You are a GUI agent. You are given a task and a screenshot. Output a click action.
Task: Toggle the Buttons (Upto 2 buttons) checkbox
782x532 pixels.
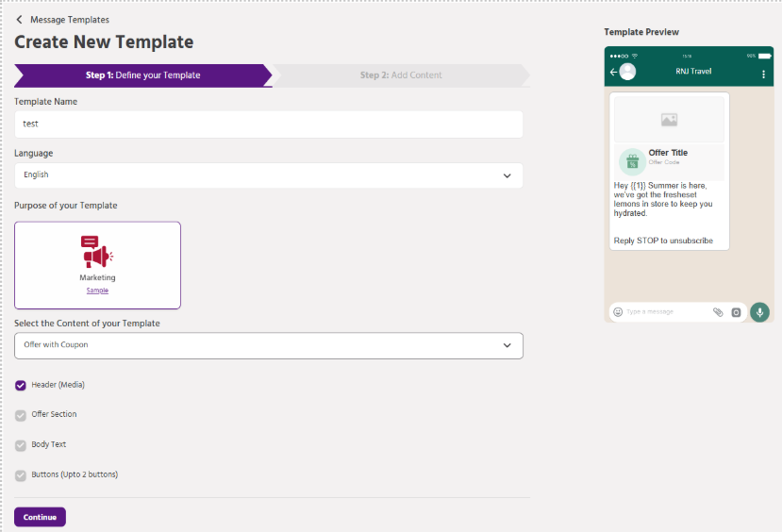(x=21, y=475)
